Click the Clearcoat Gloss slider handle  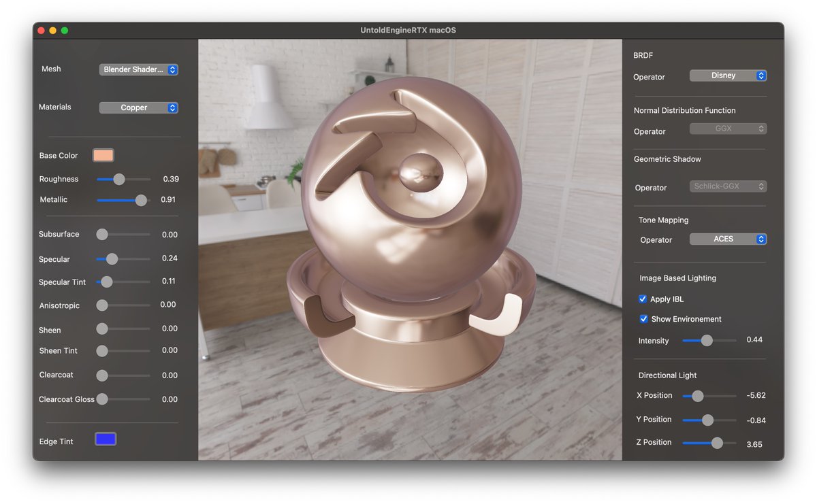click(x=102, y=399)
